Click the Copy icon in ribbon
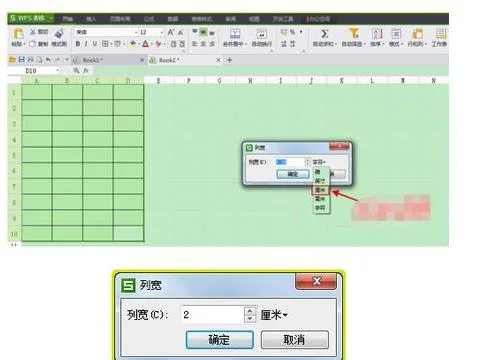 (33, 44)
